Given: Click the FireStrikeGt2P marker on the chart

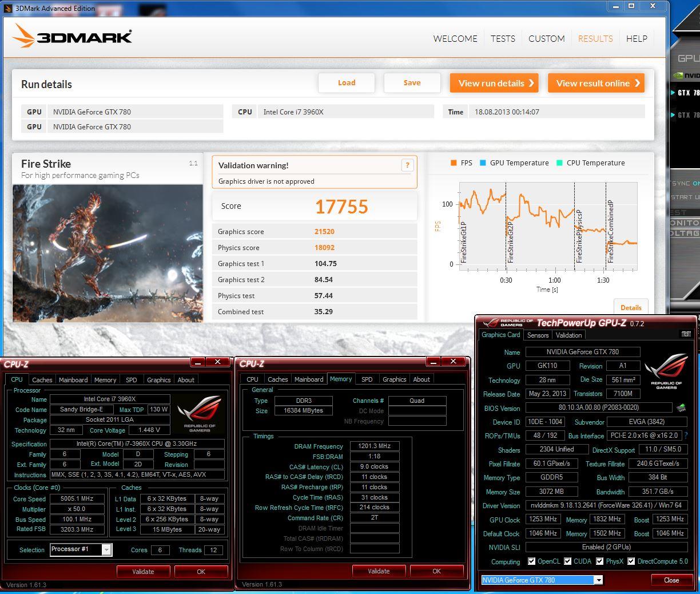Looking at the screenshot, I should click(x=510, y=242).
